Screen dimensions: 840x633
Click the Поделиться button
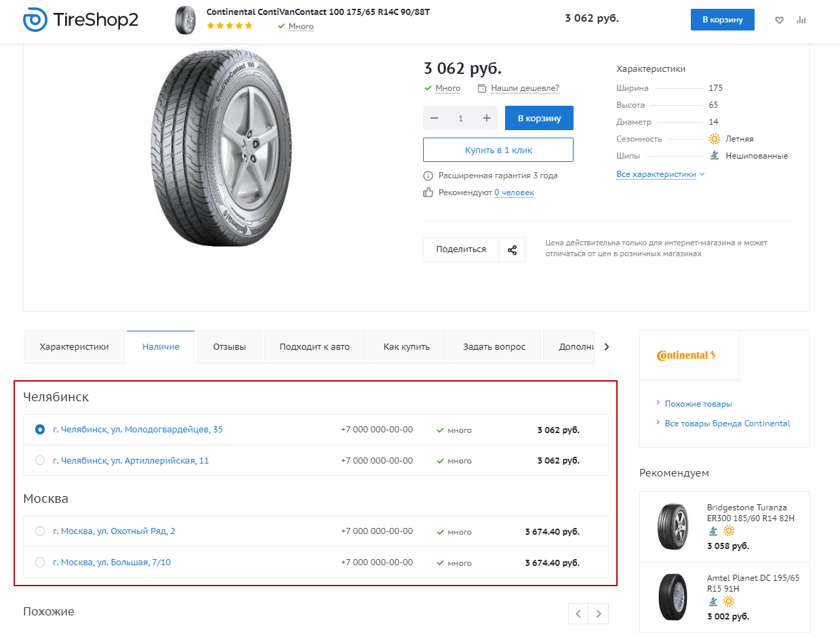tap(461, 249)
